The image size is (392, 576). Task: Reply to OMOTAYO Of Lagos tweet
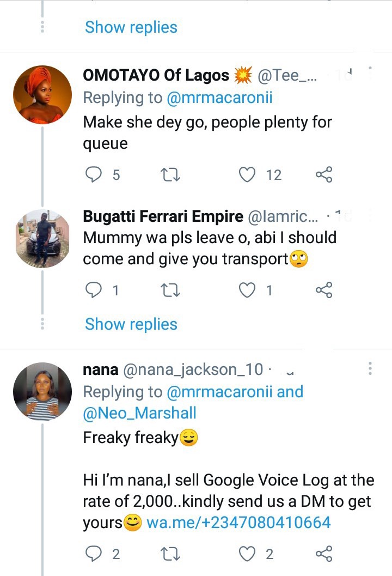(x=93, y=174)
